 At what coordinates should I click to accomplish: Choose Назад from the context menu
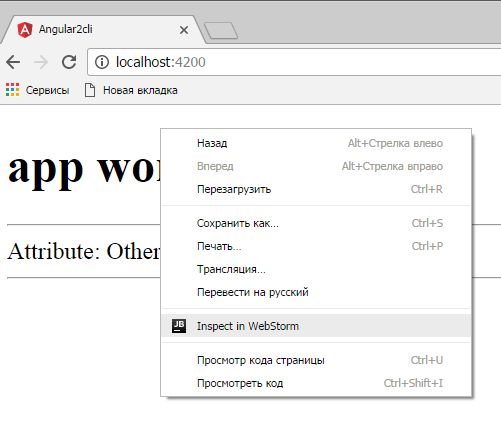[x=316, y=143]
